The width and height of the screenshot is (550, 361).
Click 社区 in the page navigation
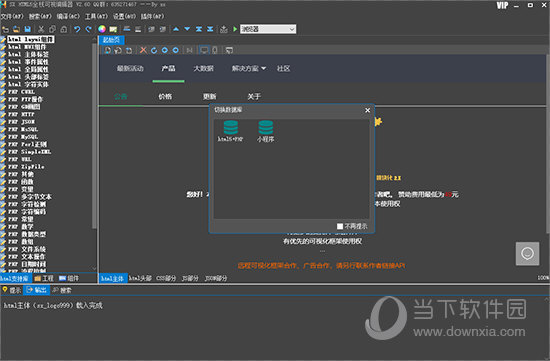(x=283, y=68)
